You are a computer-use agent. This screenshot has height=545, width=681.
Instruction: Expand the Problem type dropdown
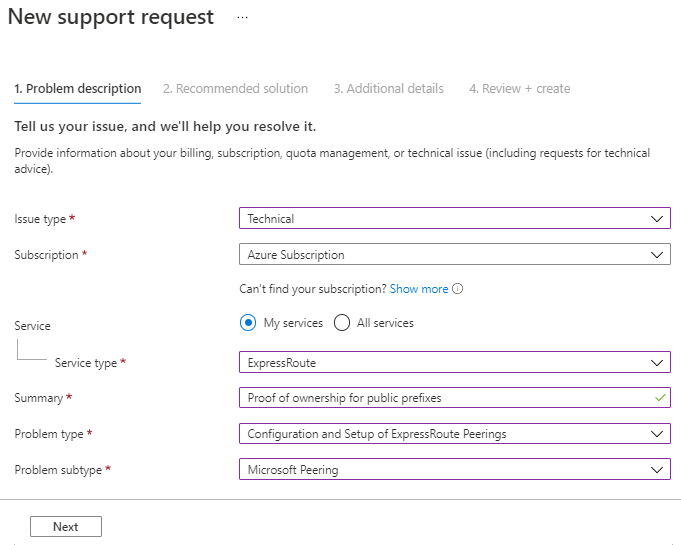point(454,434)
